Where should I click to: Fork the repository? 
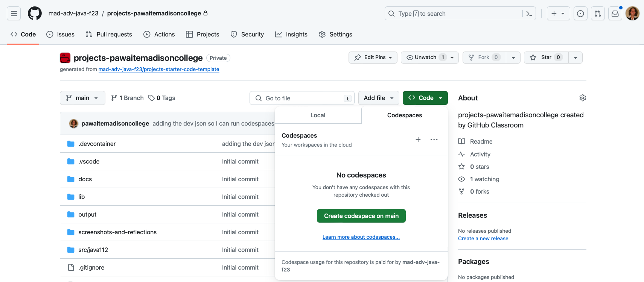(484, 58)
